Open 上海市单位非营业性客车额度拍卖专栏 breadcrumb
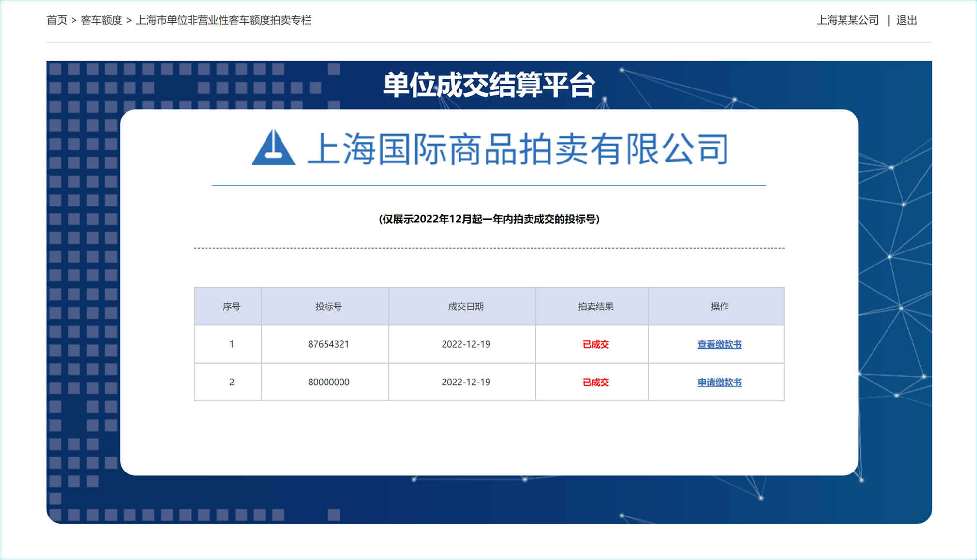 point(223,20)
